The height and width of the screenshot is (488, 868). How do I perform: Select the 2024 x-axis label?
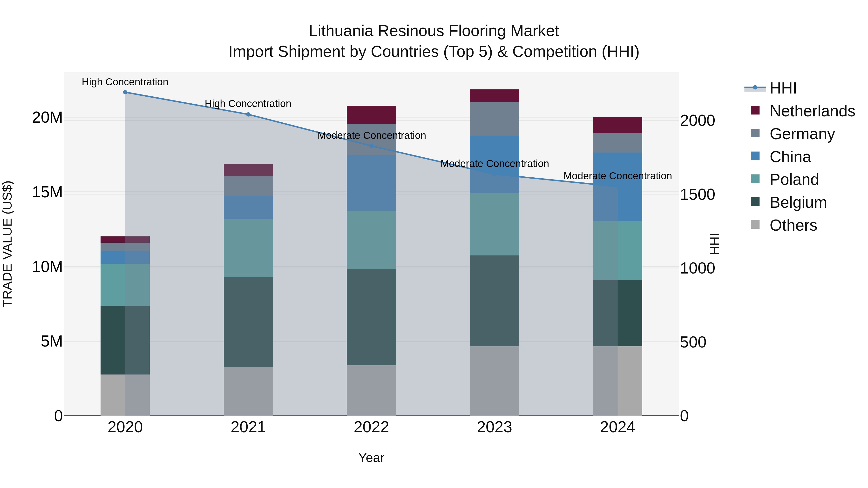618,427
